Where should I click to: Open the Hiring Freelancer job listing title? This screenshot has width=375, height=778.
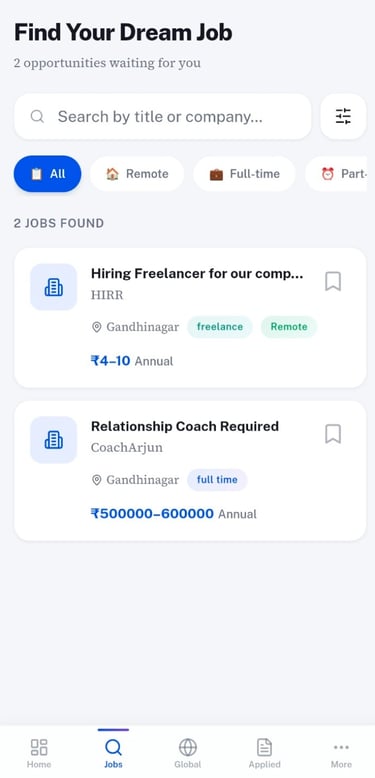point(197,273)
